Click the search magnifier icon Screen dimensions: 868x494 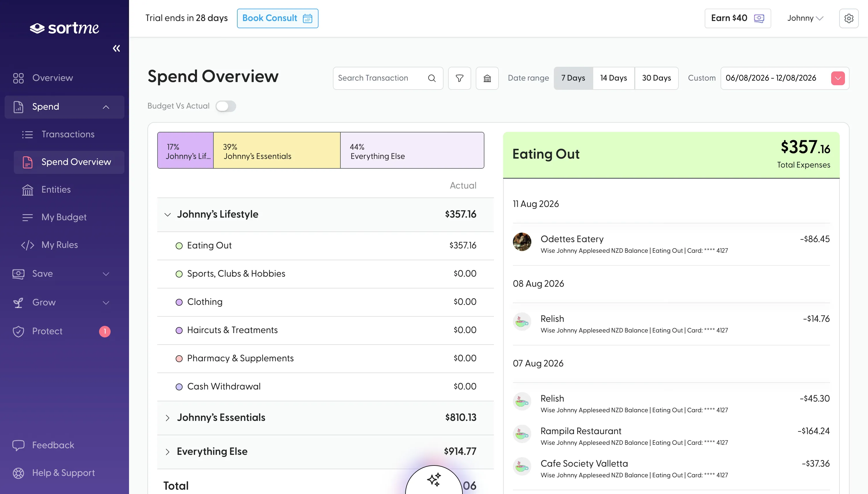click(x=432, y=78)
